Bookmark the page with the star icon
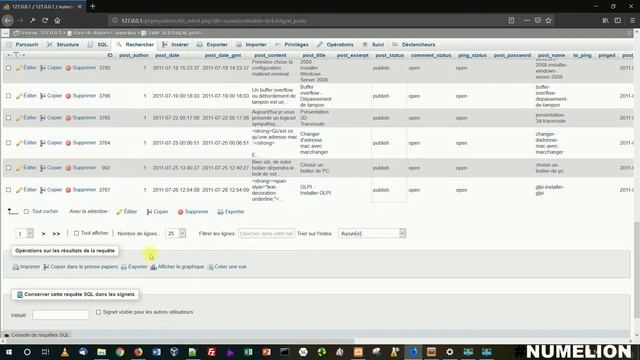Viewport: 640px width, 360px height. [x=549, y=20]
